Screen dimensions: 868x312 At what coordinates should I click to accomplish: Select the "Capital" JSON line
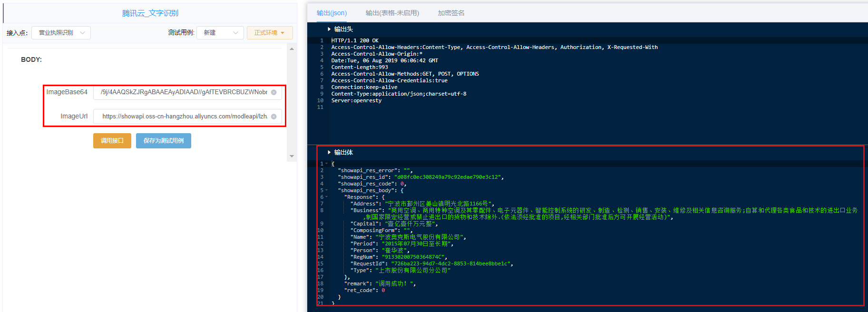pyautogui.click(x=394, y=224)
